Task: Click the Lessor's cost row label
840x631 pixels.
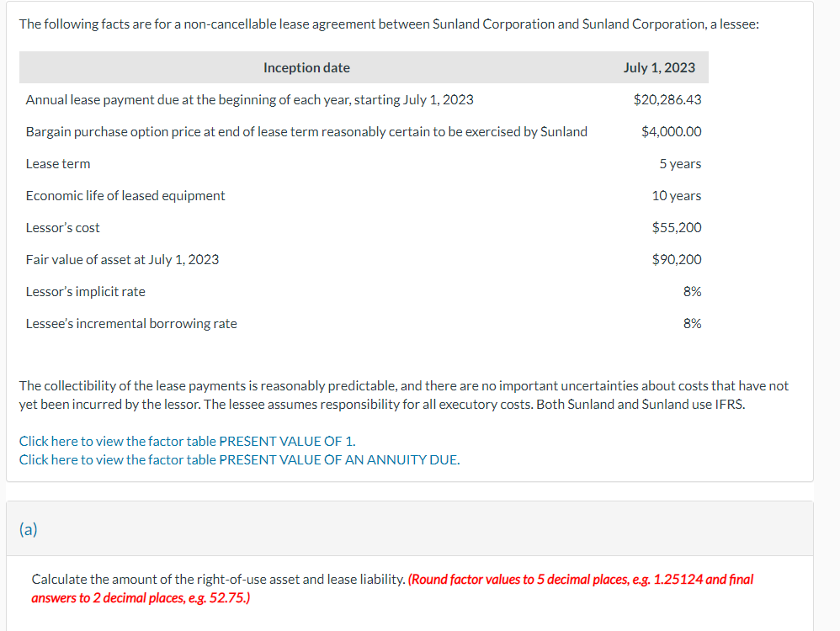Action: tap(62, 228)
